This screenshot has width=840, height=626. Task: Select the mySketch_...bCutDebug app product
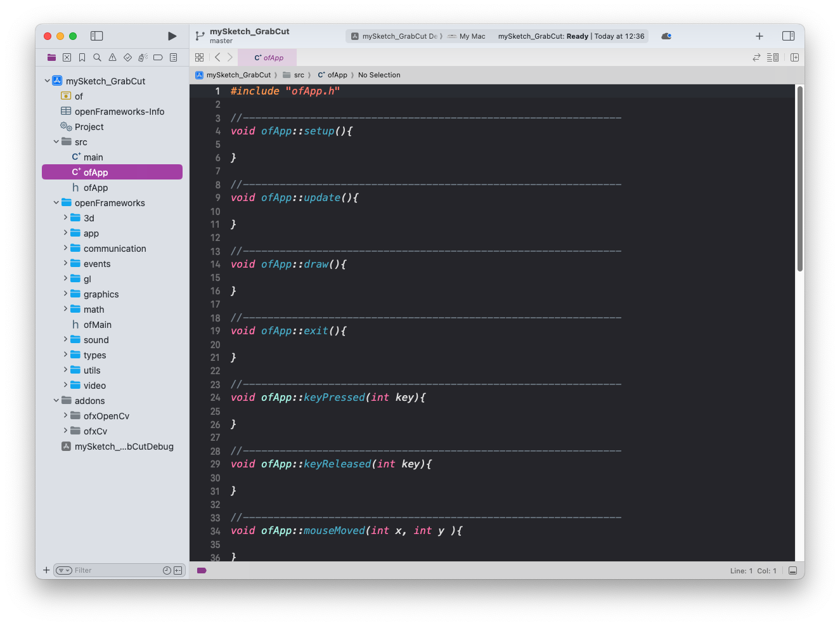pos(117,447)
